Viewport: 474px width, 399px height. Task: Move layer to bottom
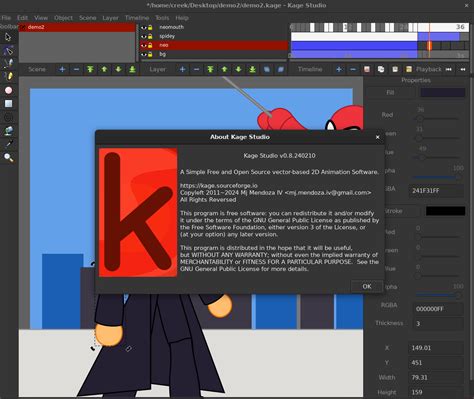point(252,69)
